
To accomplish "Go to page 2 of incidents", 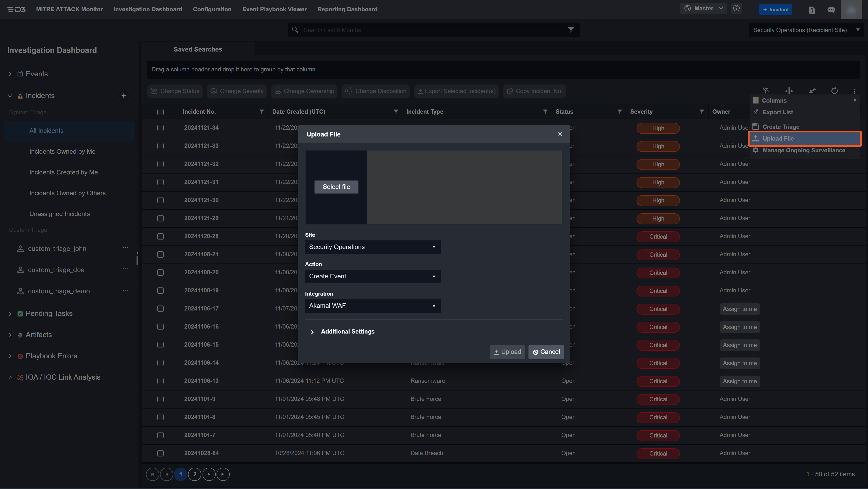I will coord(194,474).
